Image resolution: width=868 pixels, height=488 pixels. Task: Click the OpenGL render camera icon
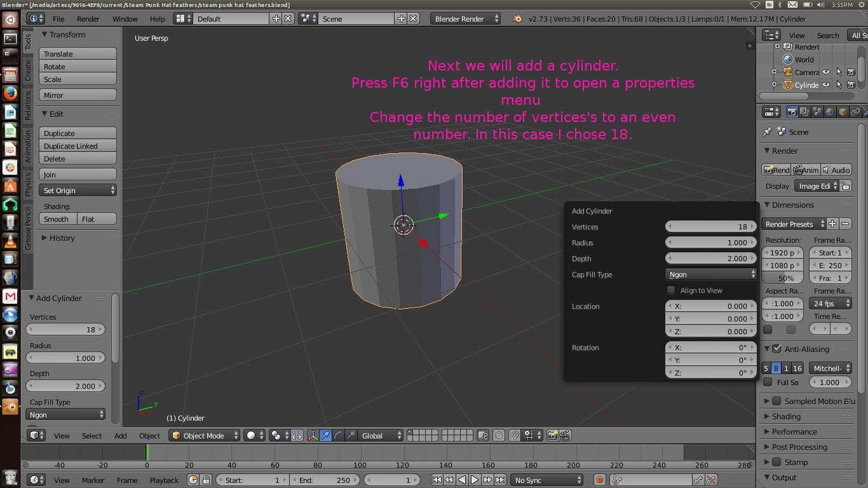552,435
